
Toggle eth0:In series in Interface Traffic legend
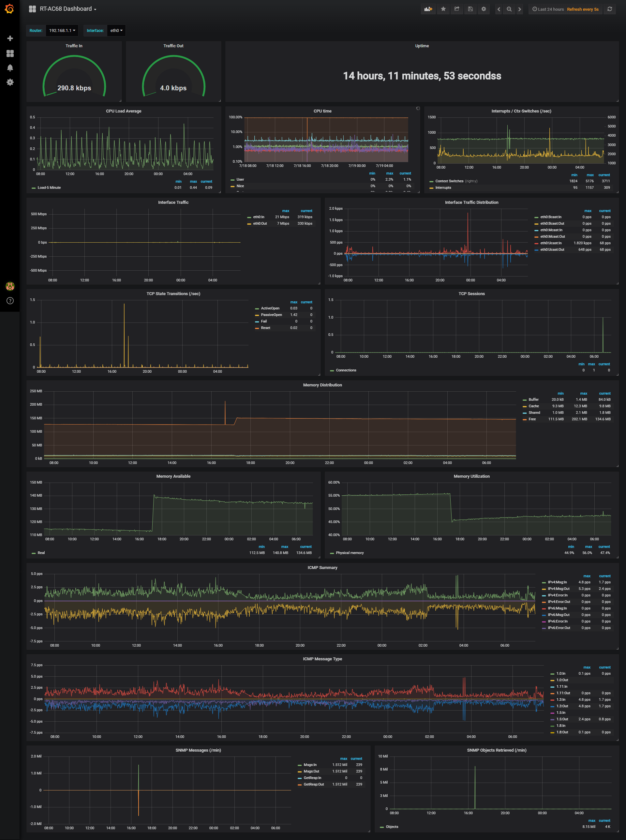coord(259,217)
